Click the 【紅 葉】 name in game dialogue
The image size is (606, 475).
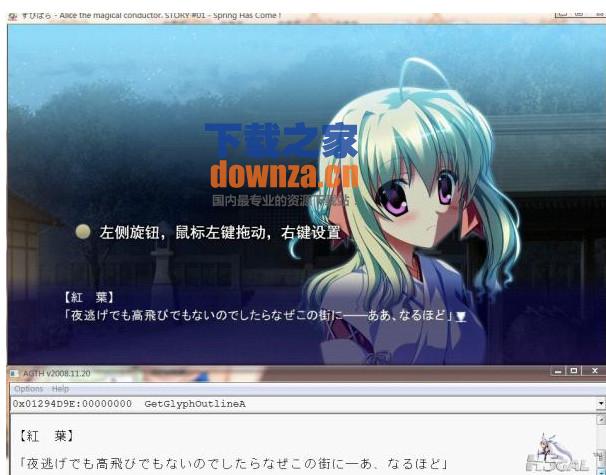coord(89,297)
